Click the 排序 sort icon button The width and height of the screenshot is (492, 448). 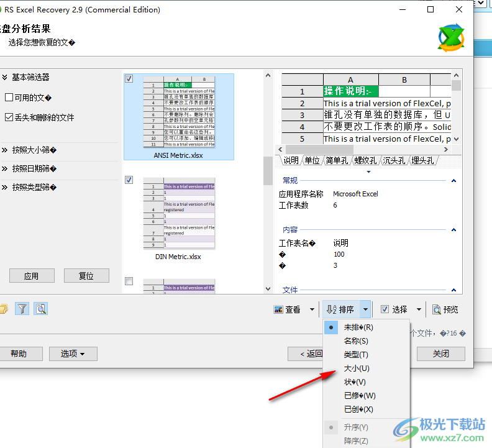click(x=342, y=309)
